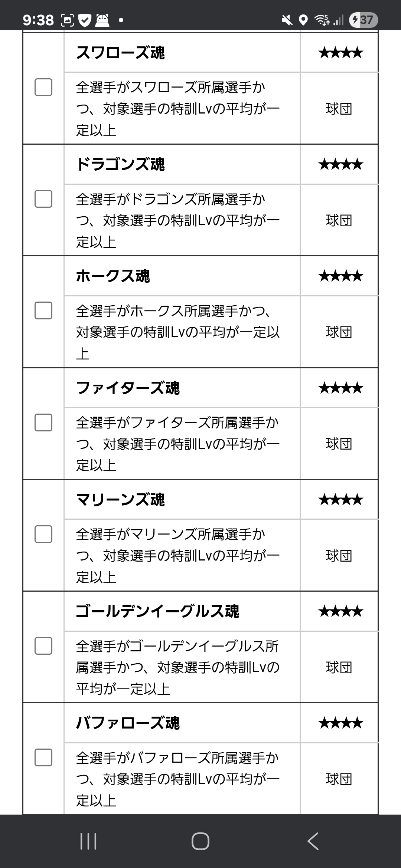Select the ファイターズ魂 checkbox
Viewport: 401px width, 868px height.
pyautogui.click(x=43, y=423)
